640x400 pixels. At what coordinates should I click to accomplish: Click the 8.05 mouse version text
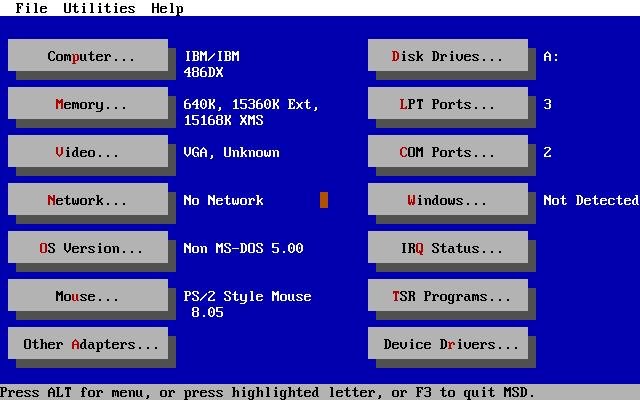click(x=207, y=312)
